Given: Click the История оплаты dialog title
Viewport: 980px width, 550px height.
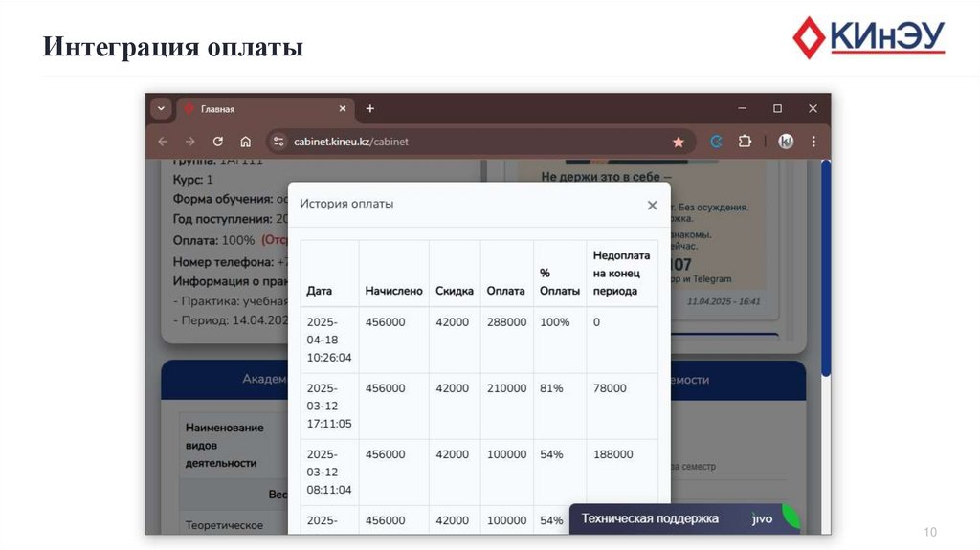Looking at the screenshot, I should coord(346,204).
